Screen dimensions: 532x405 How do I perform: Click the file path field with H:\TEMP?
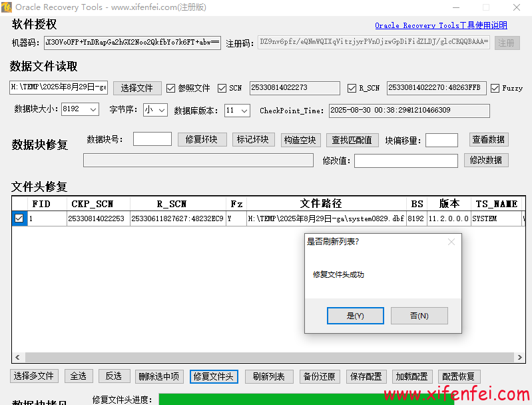pyautogui.click(x=59, y=87)
